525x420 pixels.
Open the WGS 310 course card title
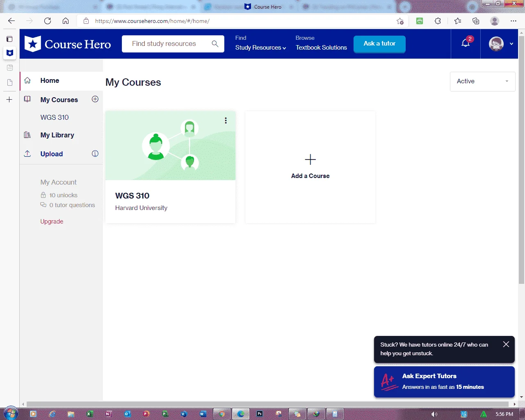pyautogui.click(x=132, y=196)
